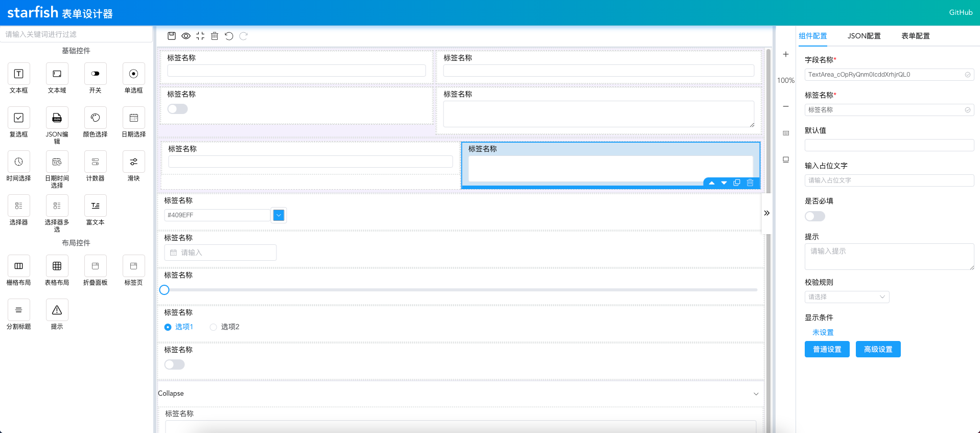Click the #409EFF color value field

pos(217,215)
